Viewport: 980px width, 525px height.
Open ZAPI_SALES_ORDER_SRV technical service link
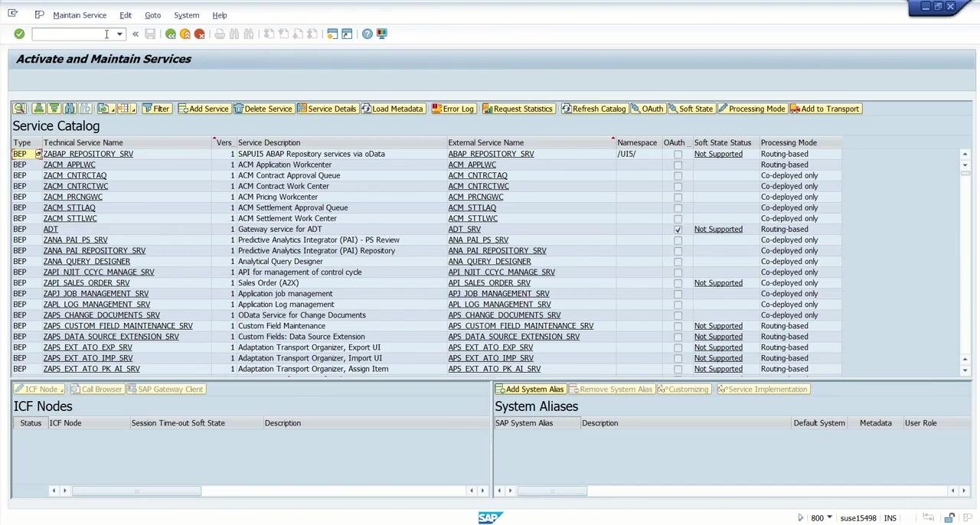click(x=87, y=282)
